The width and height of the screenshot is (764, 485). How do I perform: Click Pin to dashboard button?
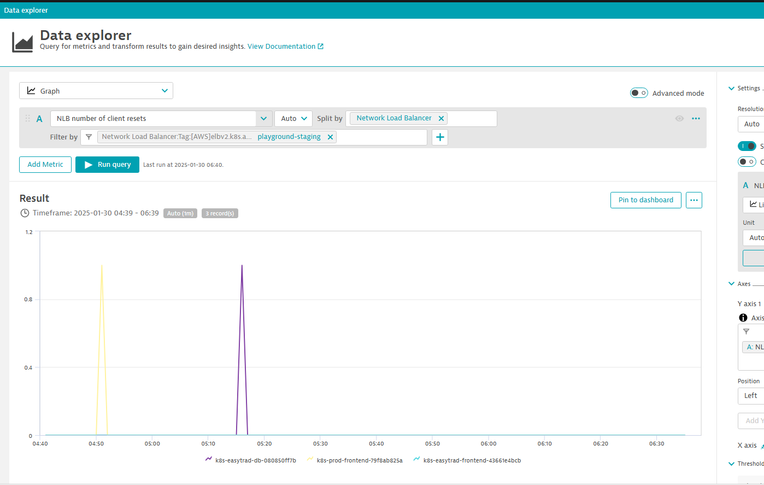(x=646, y=200)
